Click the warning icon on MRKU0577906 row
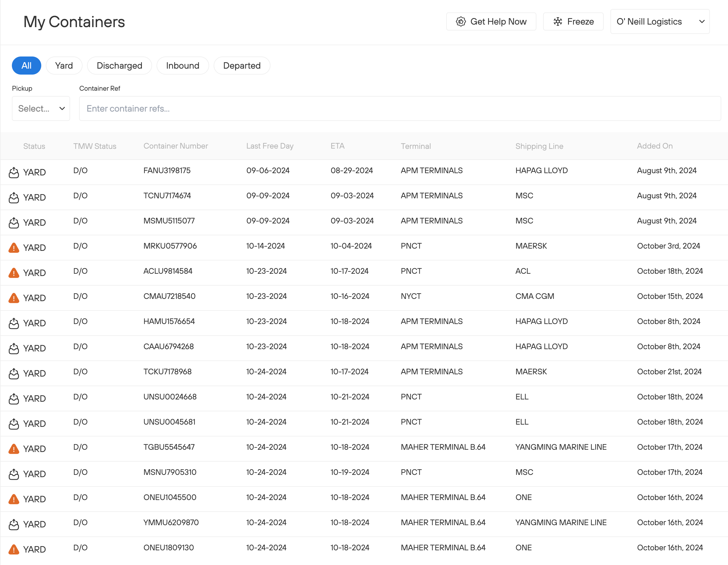This screenshot has height=565, width=728. pyautogui.click(x=14, y=247)
